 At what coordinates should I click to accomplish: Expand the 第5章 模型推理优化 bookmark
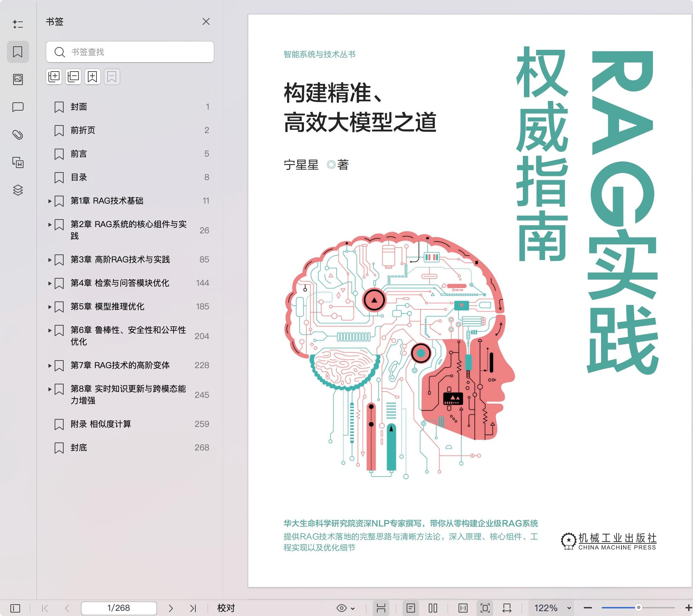coord(49,306)
